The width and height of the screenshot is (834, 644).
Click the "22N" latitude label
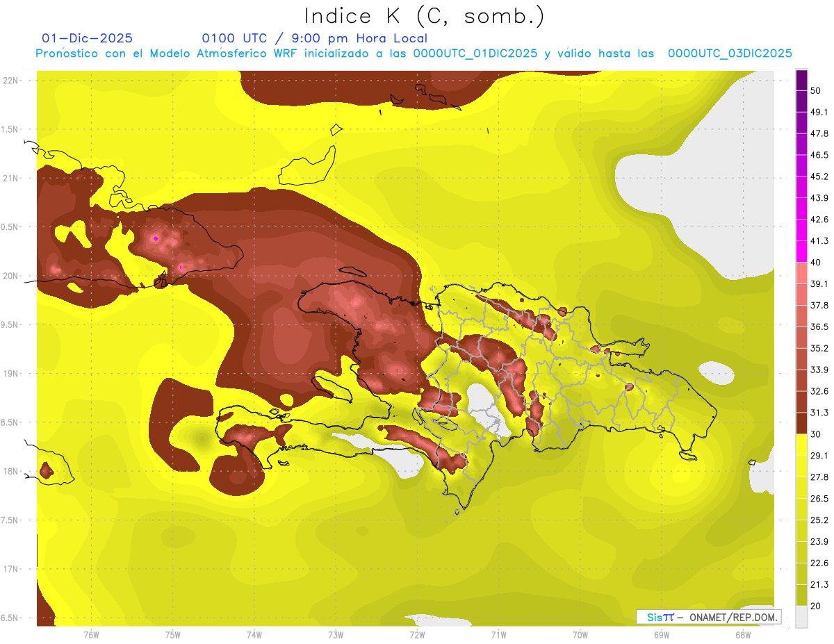click(x=10, y=81)
